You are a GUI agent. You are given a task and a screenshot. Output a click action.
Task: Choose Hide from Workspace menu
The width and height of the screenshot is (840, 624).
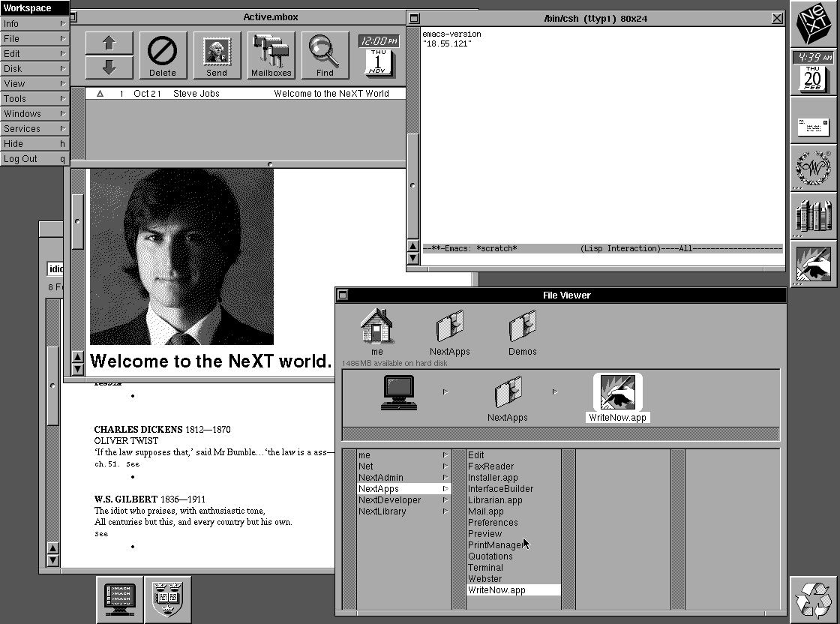click(x=34, y=143)
